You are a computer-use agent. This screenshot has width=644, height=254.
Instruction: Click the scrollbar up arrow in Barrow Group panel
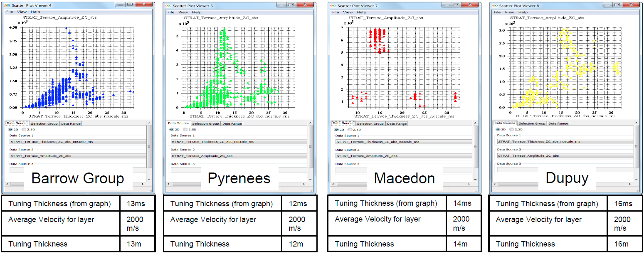click(148, 123)
